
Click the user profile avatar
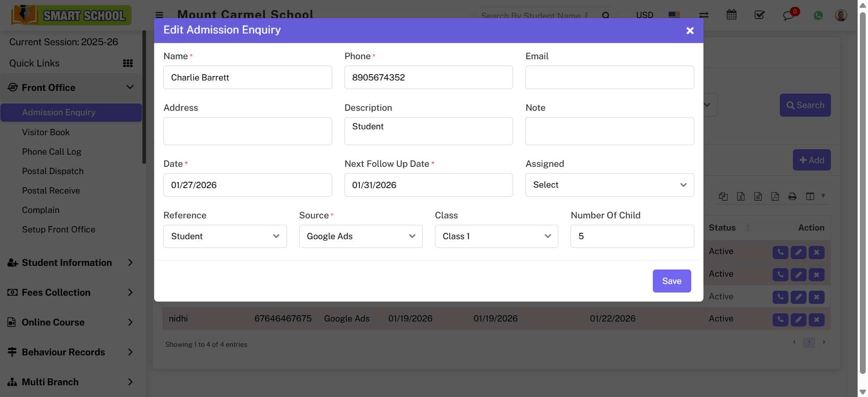tap(840, 15)
